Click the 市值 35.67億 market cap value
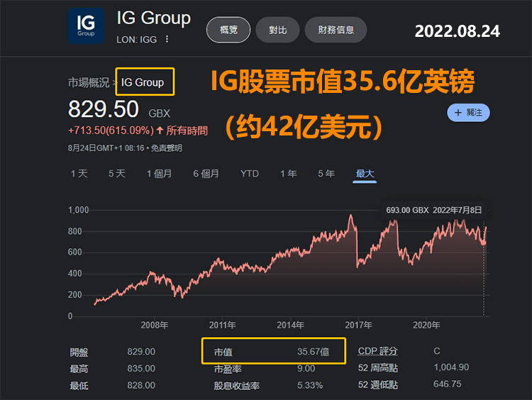Viewport: 532px width, 400px height. 313,352
